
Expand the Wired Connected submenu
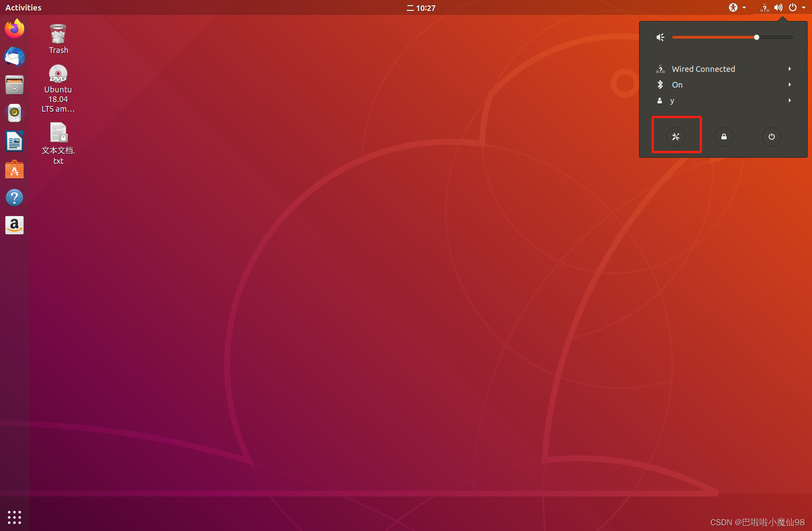point(703,69)
